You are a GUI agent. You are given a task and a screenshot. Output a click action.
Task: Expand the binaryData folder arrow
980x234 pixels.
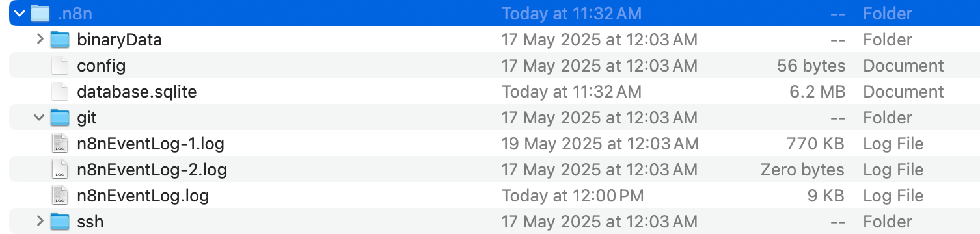[x=40, y=40]
